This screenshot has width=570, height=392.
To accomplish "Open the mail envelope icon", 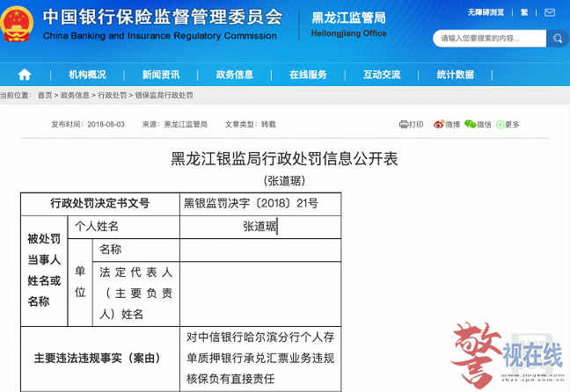I will 550,12.
